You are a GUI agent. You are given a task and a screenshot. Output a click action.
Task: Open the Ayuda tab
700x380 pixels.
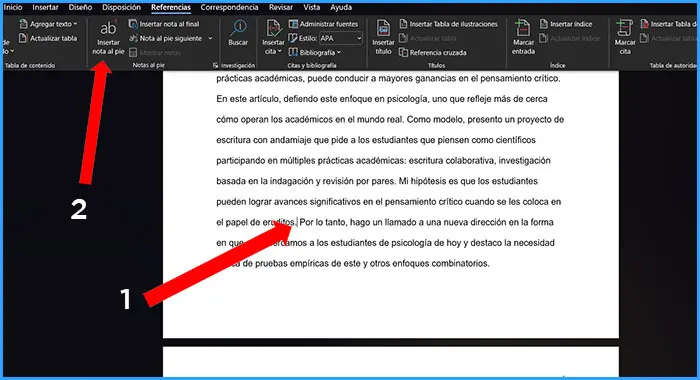[x=341, y=8]
